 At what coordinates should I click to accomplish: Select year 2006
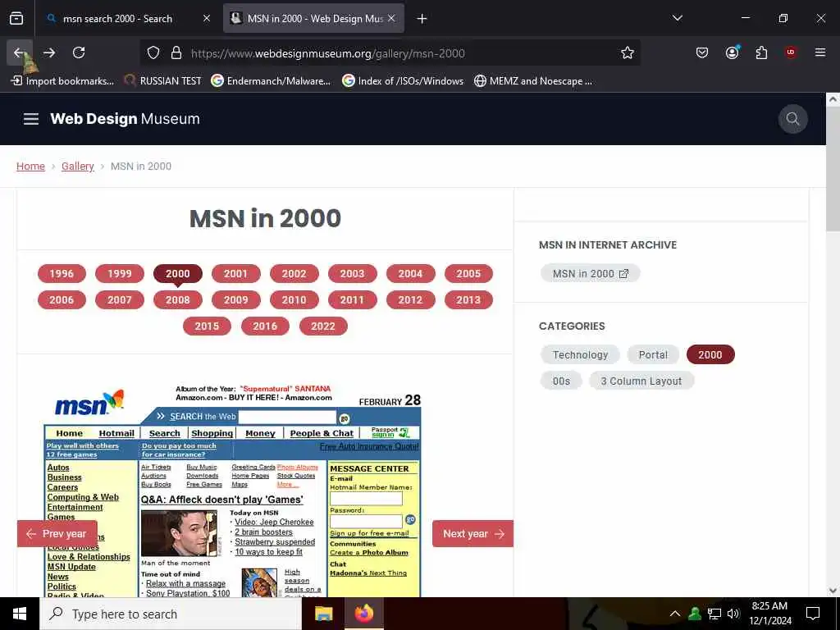tap(62, 300)
